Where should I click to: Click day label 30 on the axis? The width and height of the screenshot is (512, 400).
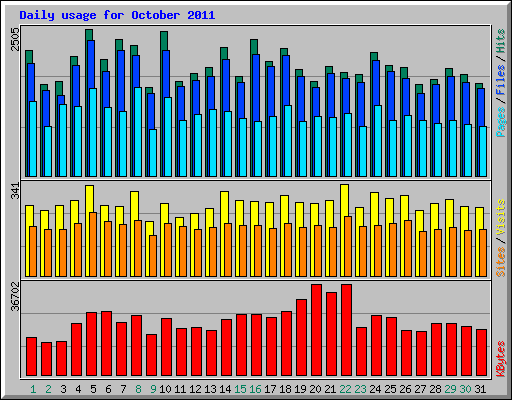(465, 389)
